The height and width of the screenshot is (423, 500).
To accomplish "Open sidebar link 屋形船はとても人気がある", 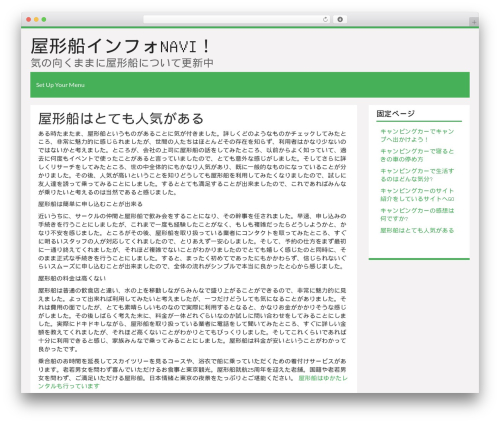I will click(417, 230).
